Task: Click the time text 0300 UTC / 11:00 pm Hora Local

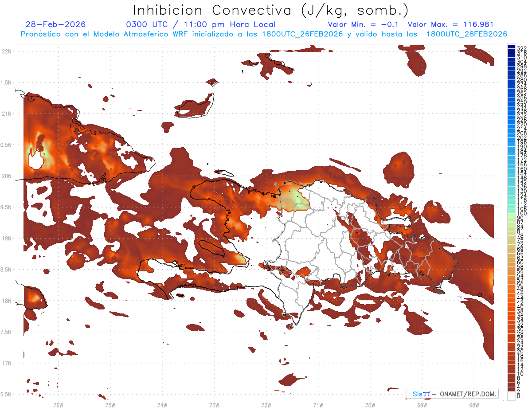Action: point(201,24)
